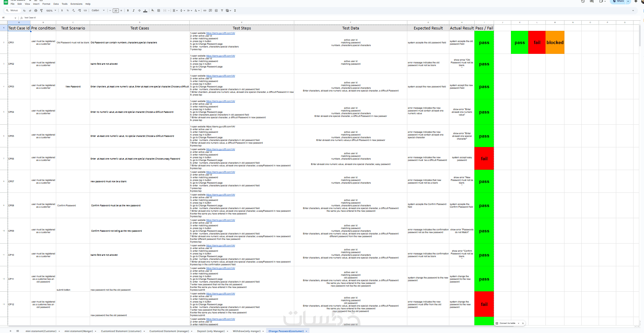Click the undo icon
This screenshot has width=644, height=333.
24,11
